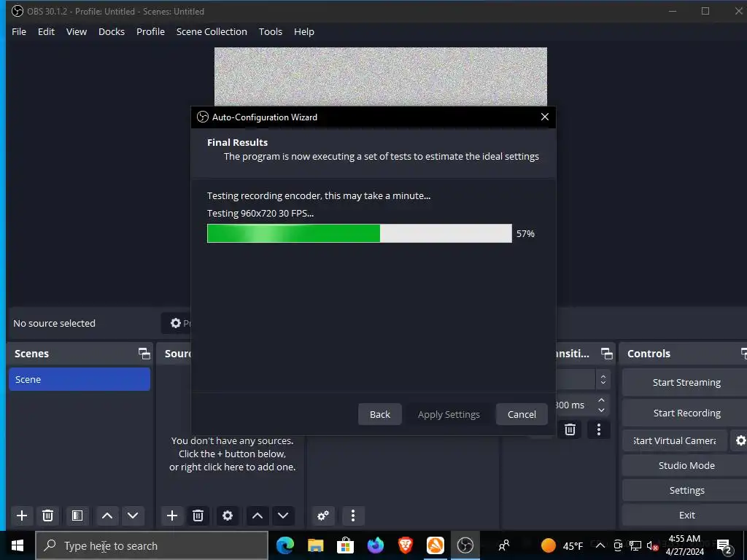
Task: Click Apply Settings in the wizard
Action: point(449,414)
